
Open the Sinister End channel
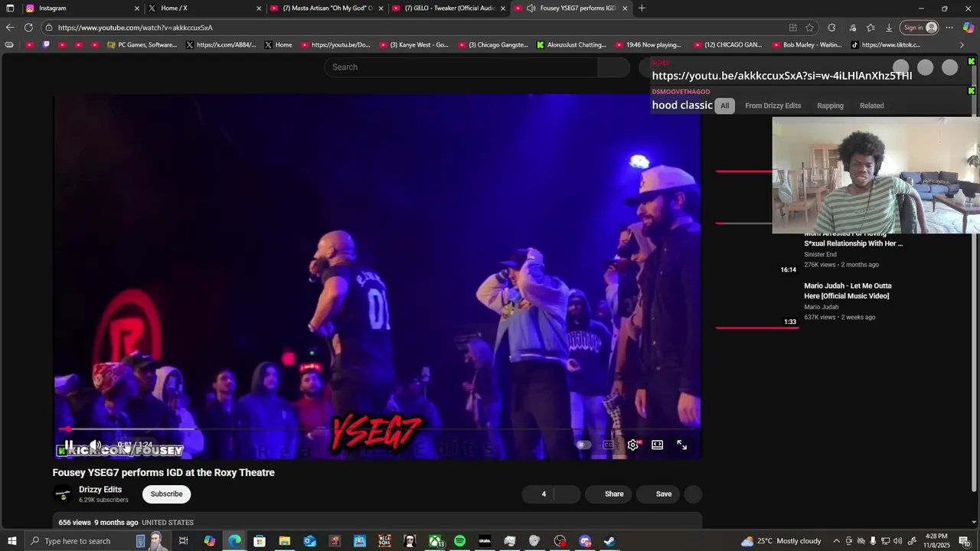pos(820,254)
